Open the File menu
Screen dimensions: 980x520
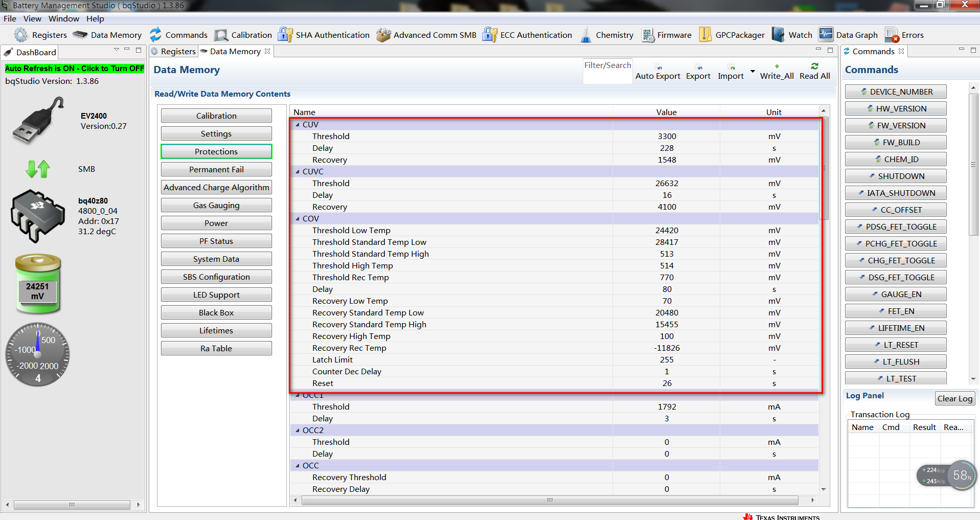point(10,18)
